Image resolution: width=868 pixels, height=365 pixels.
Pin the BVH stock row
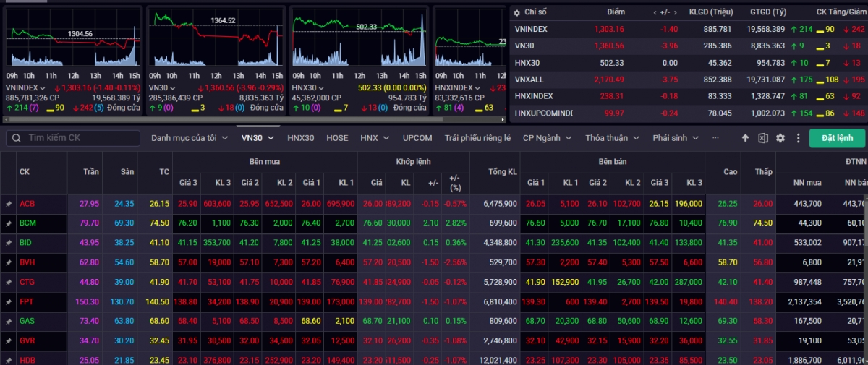[9, 263]
